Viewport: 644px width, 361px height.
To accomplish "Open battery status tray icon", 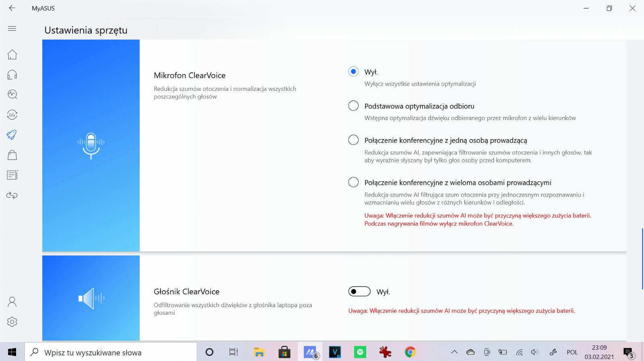I will 503,352.
